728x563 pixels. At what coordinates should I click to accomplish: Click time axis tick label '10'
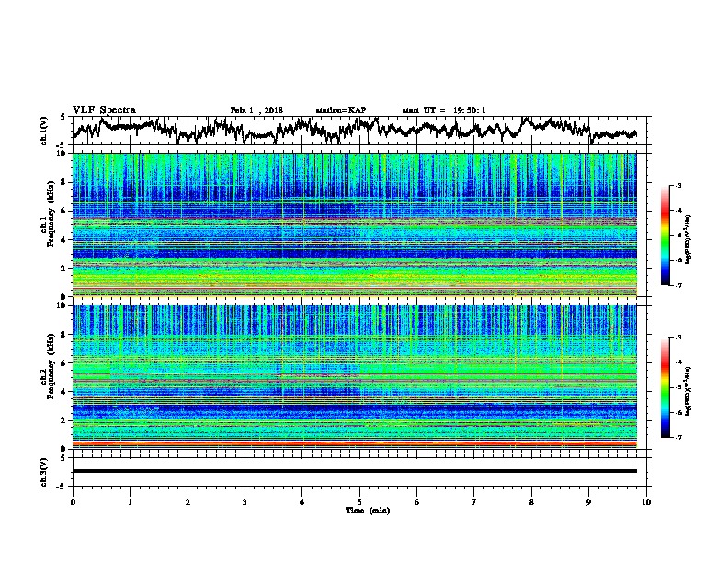(x=646, y=502)
